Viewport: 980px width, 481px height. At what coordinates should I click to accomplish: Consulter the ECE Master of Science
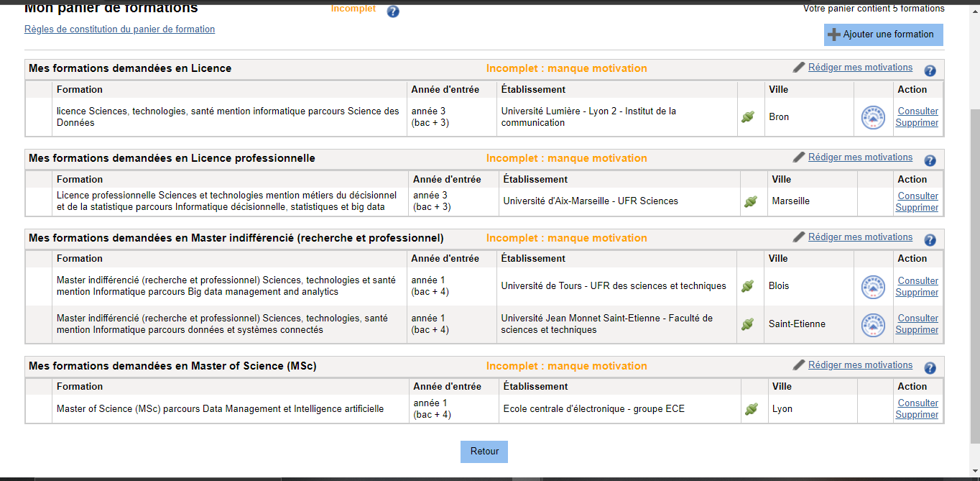[x=917, y=403]
